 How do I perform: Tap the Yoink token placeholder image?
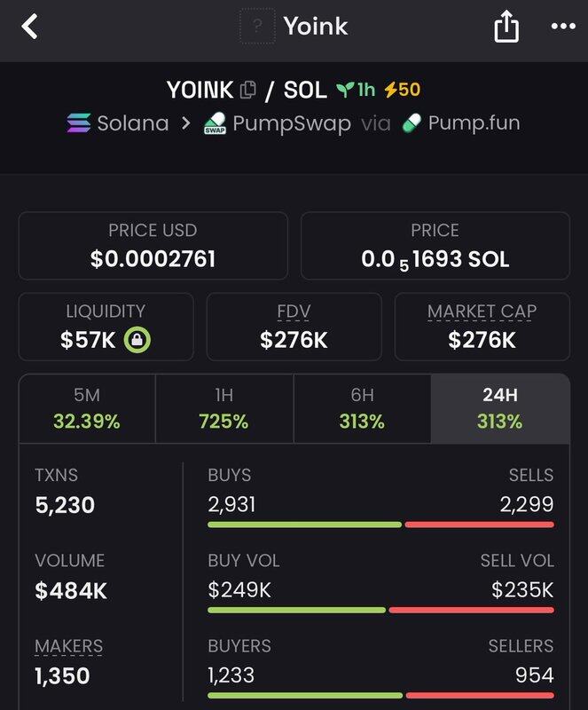coord(258,28)
